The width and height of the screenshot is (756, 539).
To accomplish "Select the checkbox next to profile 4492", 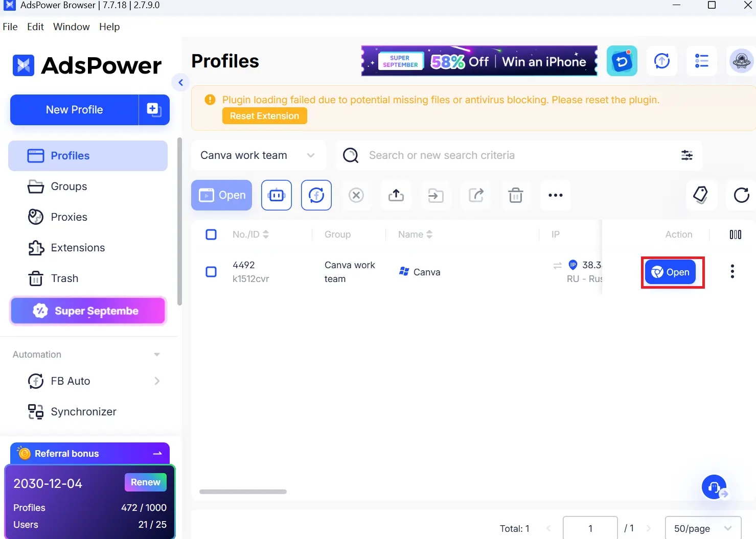I will 211,271.
